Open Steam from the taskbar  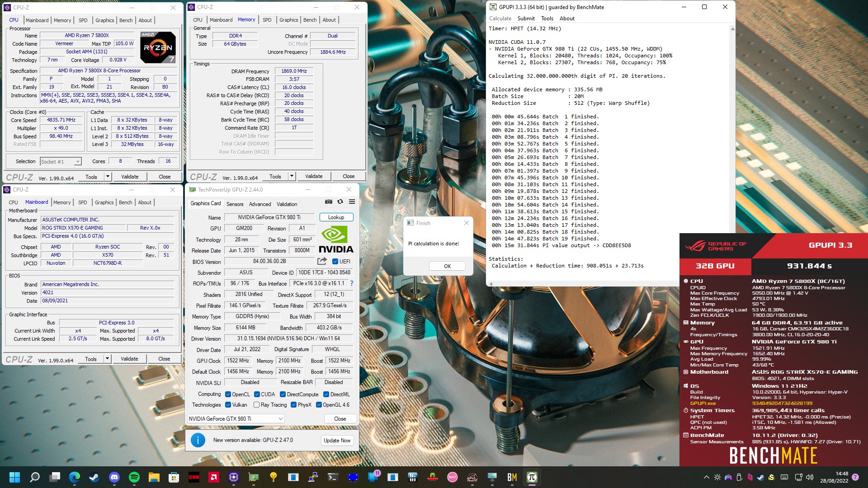(x=94, y=477)
